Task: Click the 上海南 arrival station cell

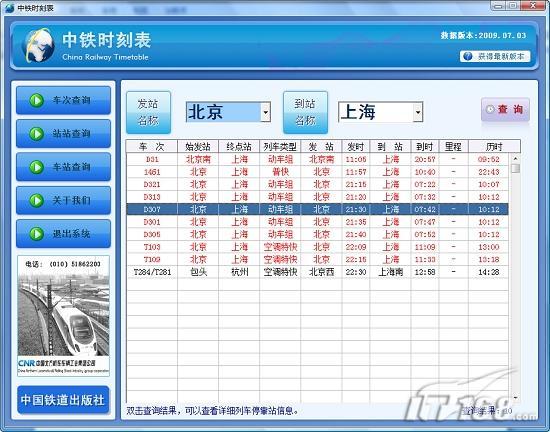Action: click(390, 272)
